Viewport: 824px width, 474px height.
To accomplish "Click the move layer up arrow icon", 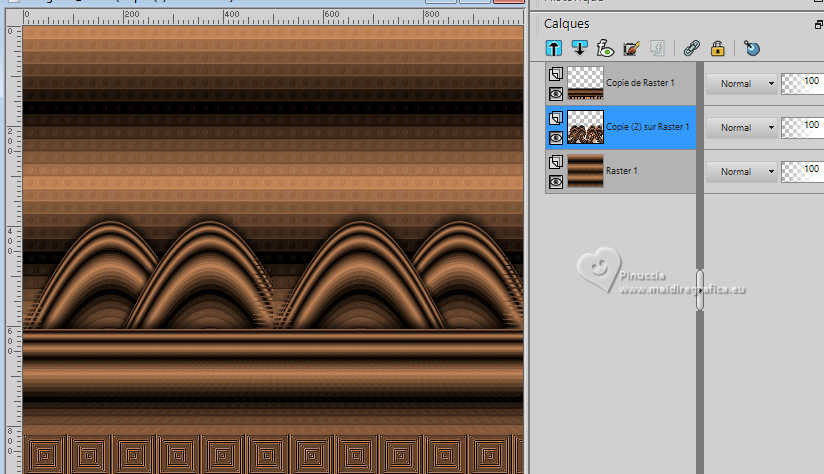I will (553, 47).
